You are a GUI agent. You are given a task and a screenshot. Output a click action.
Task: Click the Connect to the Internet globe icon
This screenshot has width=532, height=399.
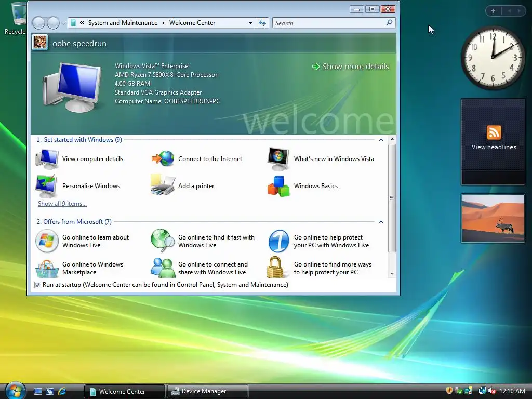(x=163, y=159)
